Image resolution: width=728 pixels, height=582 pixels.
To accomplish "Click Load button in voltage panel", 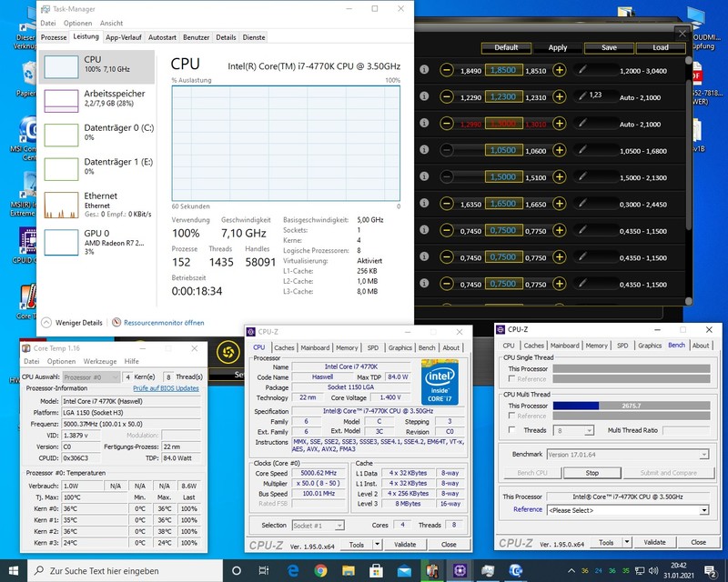I will pyautogui.click(x=661, y=47).
